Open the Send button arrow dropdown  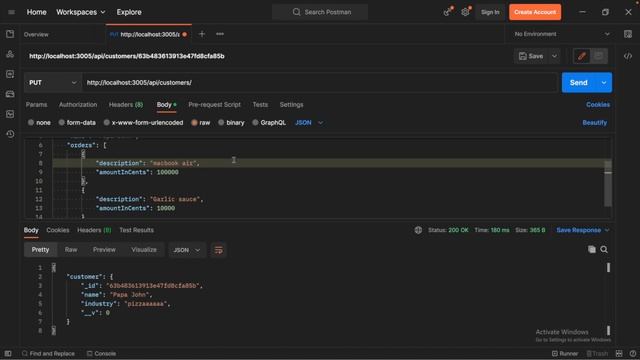point(604,82)
